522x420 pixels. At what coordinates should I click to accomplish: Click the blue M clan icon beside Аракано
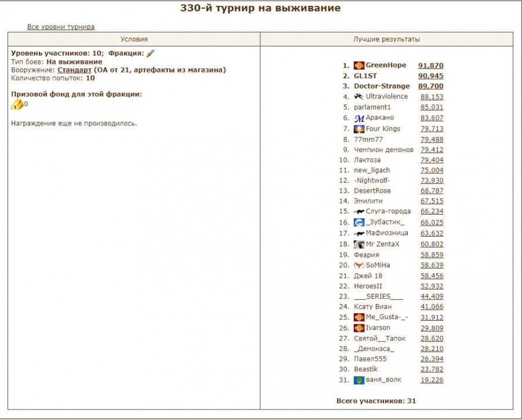[x=359, y=118]
